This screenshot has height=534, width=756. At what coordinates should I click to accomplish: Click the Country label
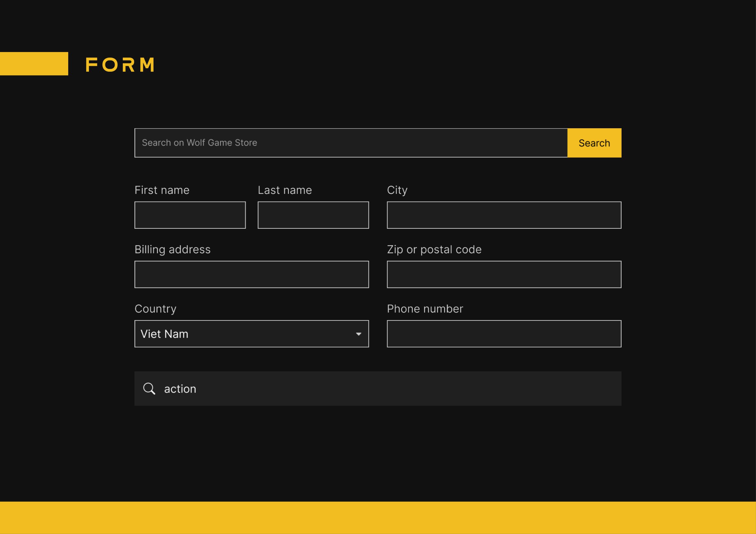point(155,309)
